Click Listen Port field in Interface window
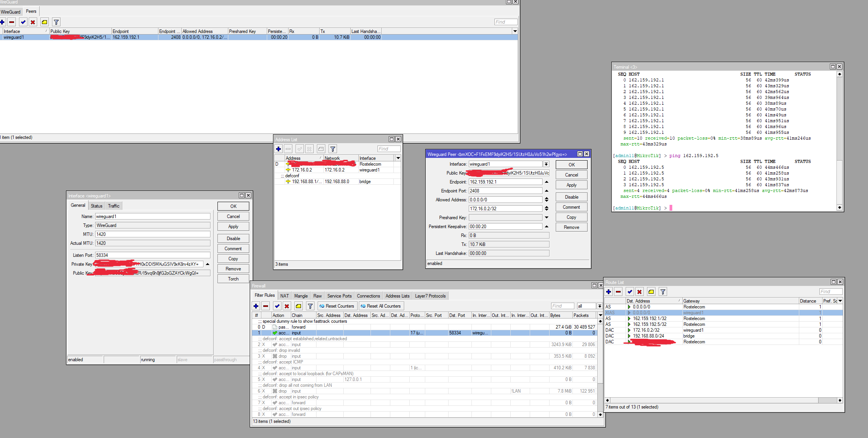 tap(153, 255)
